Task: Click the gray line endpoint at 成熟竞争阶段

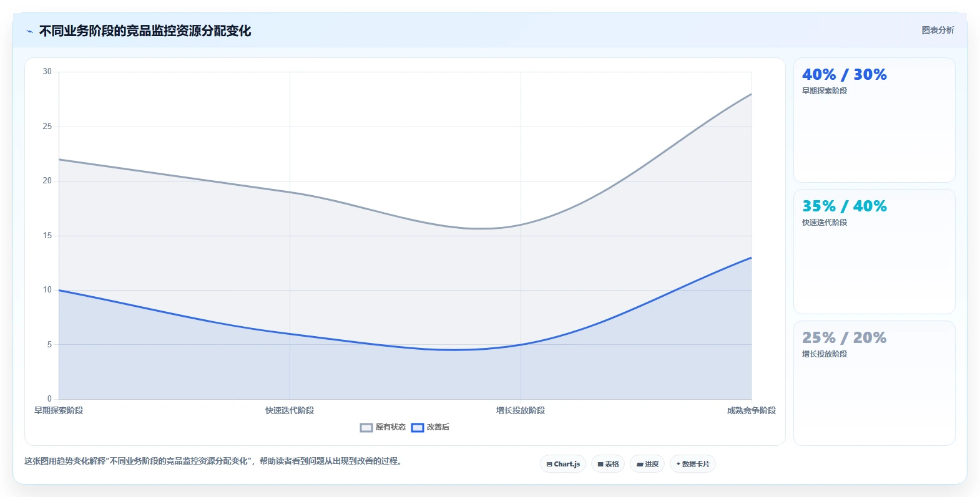Action: (751, 94)
